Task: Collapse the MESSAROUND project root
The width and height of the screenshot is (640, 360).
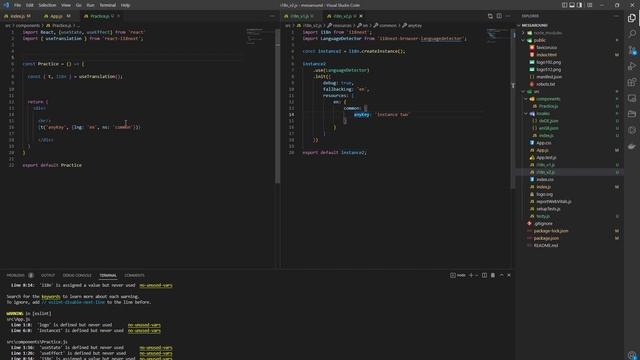Action: 519,25
